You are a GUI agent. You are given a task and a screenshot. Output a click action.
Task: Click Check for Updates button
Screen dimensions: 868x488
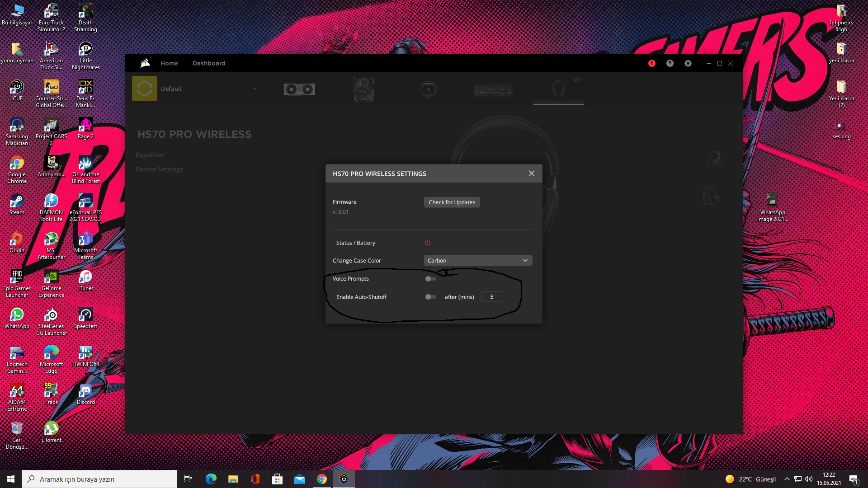tap(452, 202)
